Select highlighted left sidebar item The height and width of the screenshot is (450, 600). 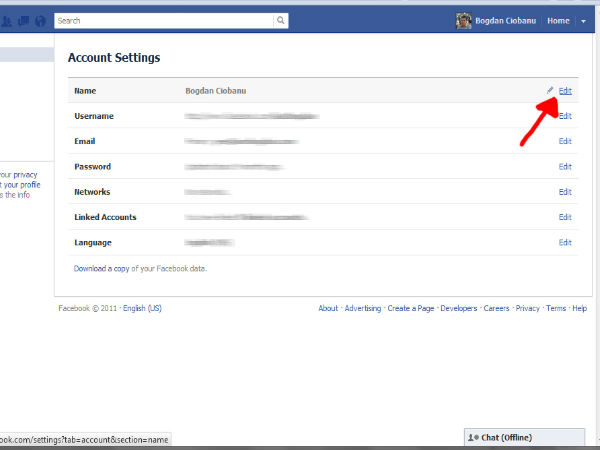tap(27, 54)
